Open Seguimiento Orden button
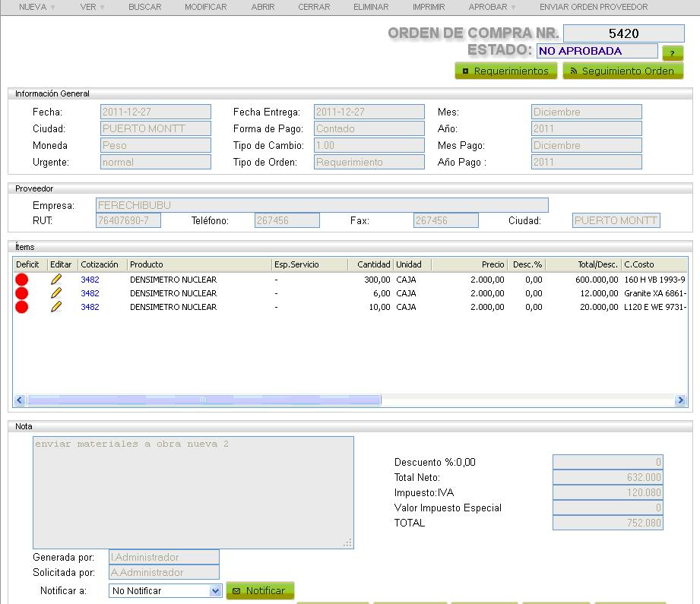Image resolution: width=700 pixels, height=604 pixels. coord(622,71)
